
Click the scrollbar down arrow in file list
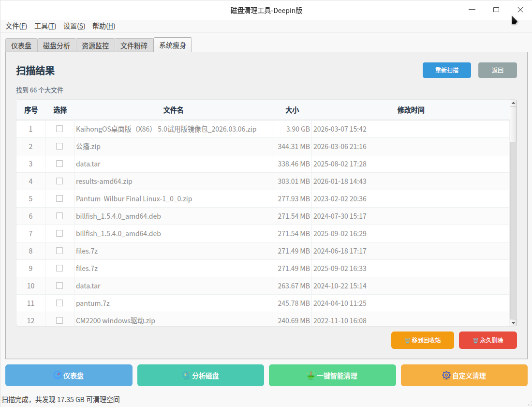513,322
